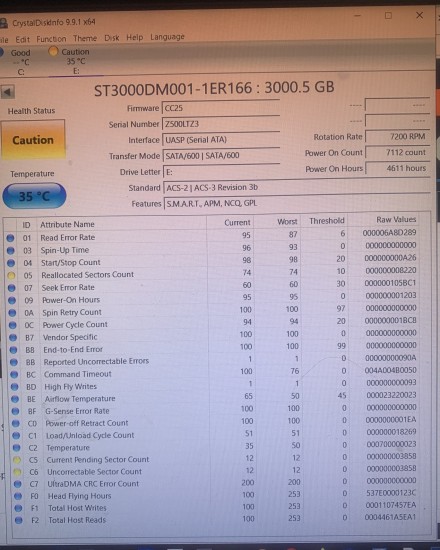Open the Help menu
The height and width of the screenshot is (550, 440).
[x=135, y=37]
